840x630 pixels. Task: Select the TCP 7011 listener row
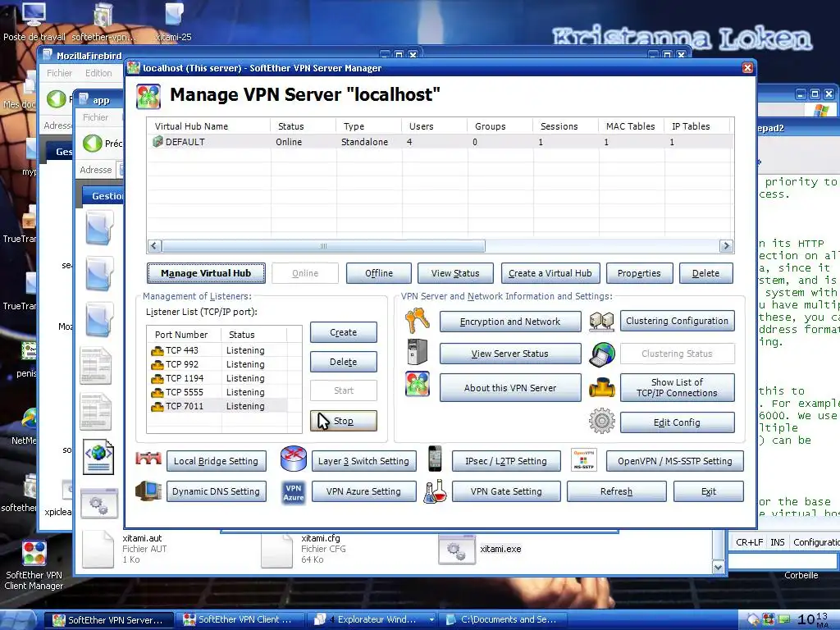217,406
